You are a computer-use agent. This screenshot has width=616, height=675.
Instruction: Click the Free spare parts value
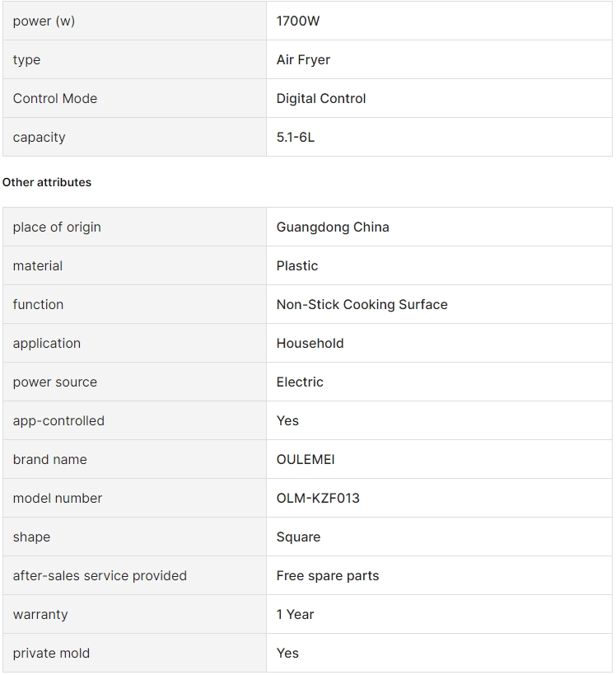pos(328,576)
